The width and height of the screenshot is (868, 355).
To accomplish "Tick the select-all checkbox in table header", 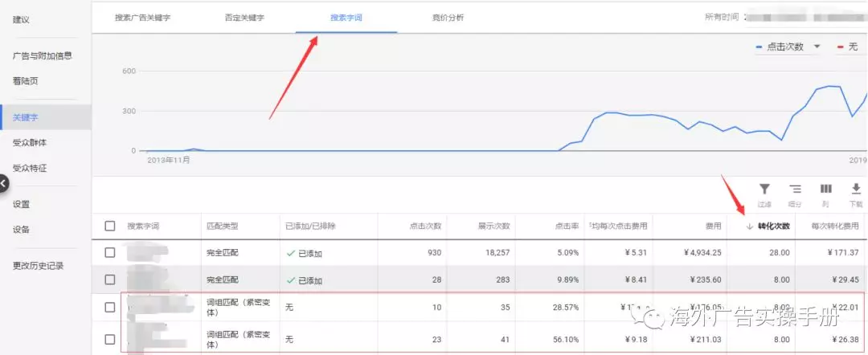I will 110,226.
